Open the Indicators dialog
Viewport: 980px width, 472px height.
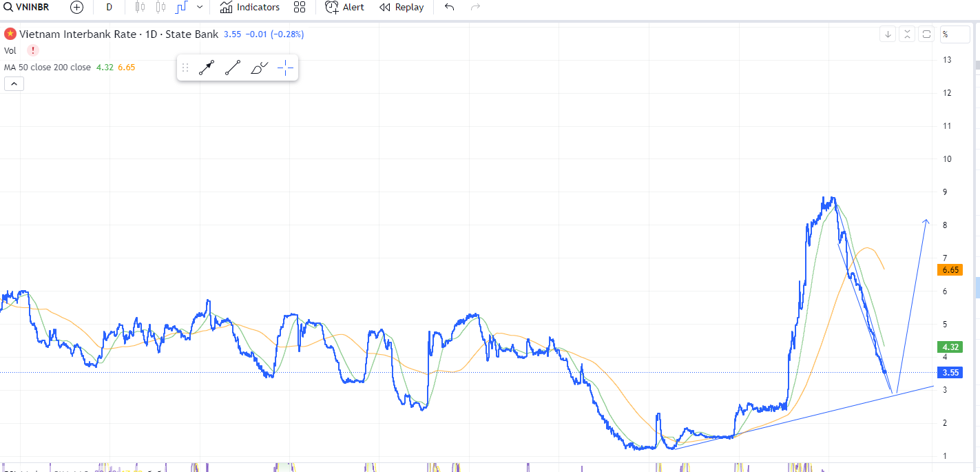pyautogui.click(x=250, y=8)
